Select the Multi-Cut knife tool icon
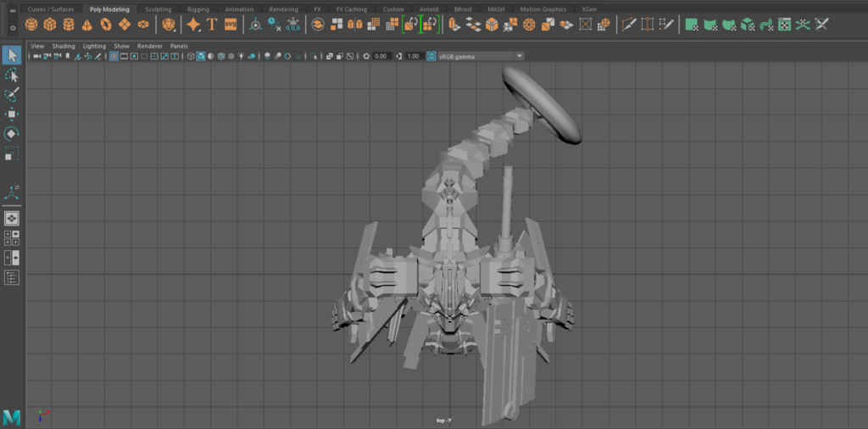The height and width of the screenshot is (429, 868). tap(629, 25)
